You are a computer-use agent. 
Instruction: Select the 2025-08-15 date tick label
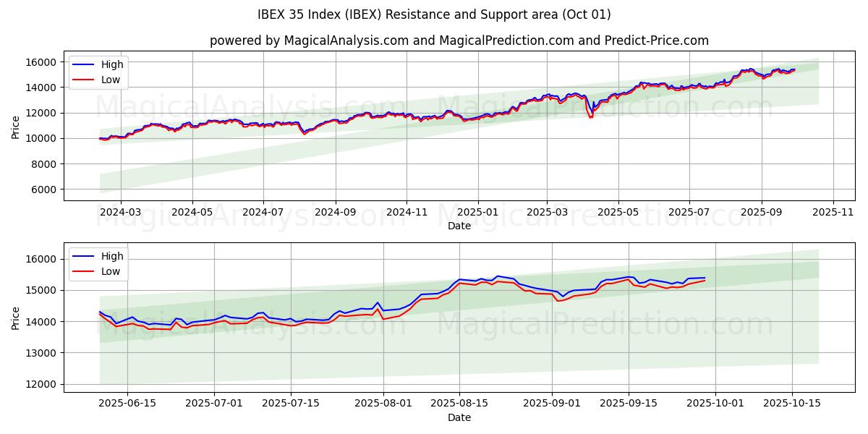(459, 404)
